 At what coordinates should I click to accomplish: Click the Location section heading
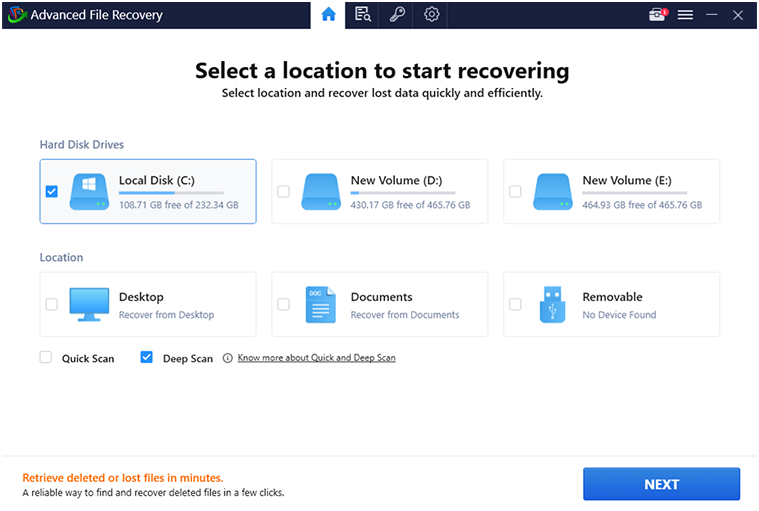(61, 257)
